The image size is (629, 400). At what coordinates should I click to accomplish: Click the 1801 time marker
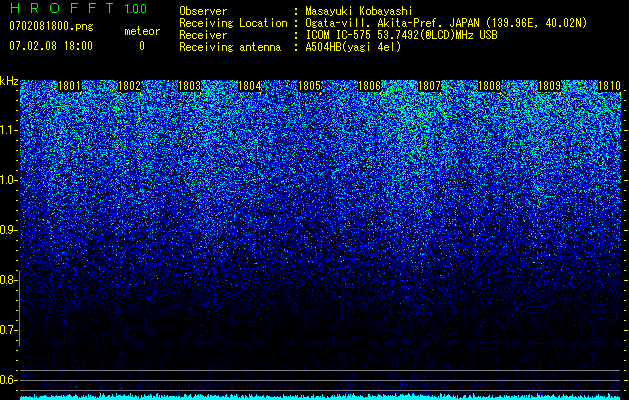[x=69, y=86]
